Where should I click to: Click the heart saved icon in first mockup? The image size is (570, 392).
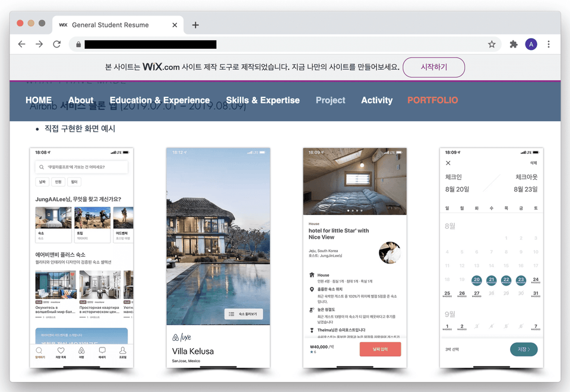tap(61, 350)
